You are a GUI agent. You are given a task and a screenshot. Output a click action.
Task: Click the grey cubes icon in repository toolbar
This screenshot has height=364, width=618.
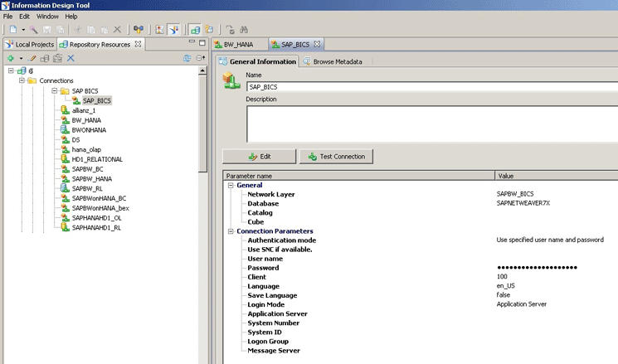coord(45,58)
